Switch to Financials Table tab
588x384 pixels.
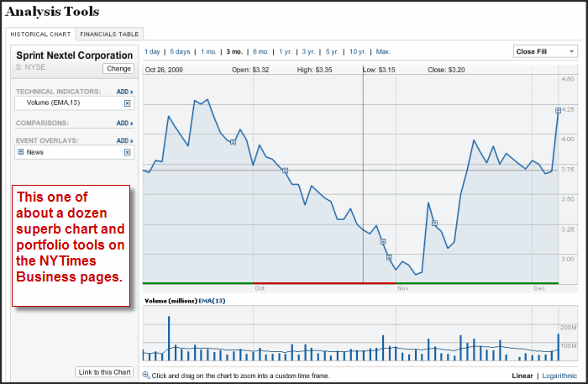point(109,34)
